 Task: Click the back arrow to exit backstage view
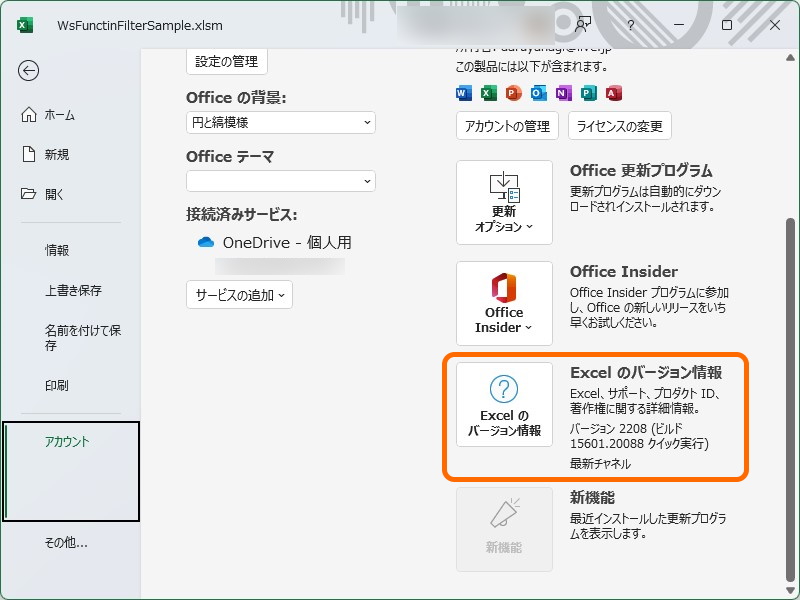[x=29, y=71]
